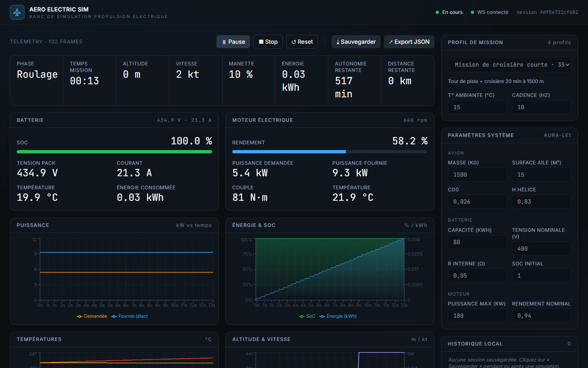588x368 pixels.
Task: Click the green 'En cours' status dot
Action: [x=437, y=12]
